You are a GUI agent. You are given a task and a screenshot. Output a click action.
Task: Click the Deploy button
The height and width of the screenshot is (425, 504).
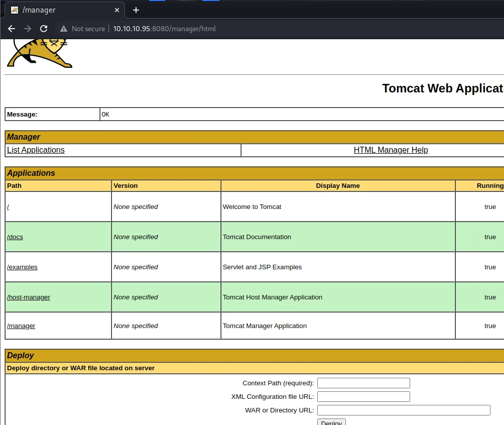pyautogui.click(x=331, y=422)
